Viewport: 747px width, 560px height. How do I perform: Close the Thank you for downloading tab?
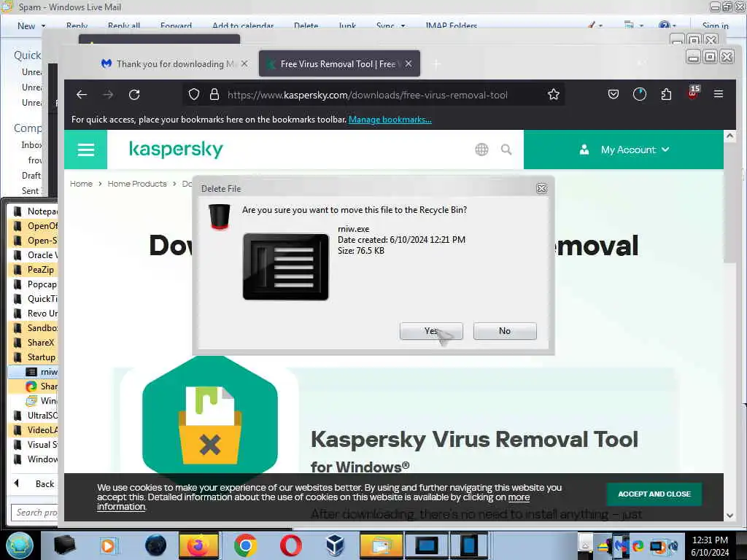pos(244,63)
